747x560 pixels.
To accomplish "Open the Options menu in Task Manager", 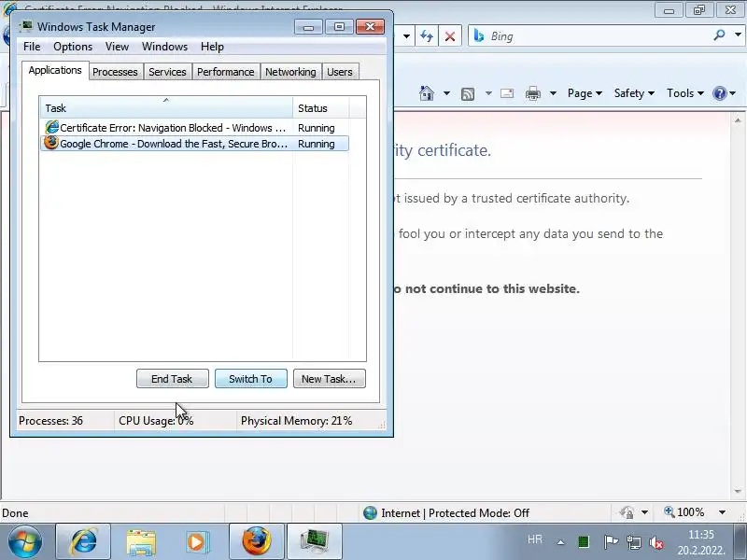I will click(x=73, y=47).
